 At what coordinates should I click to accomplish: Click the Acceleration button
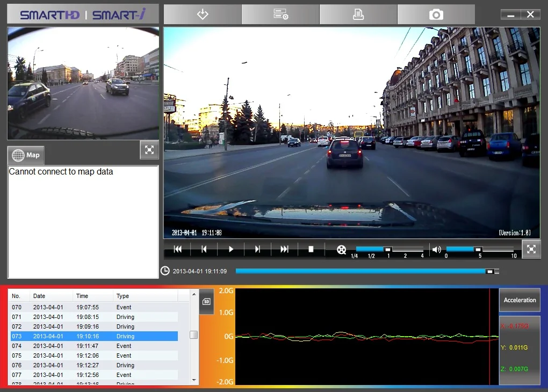pos(520,300)
